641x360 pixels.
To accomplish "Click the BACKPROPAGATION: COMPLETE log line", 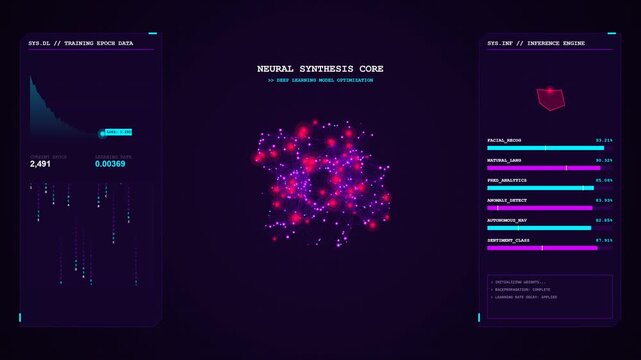I will (521, 289).
